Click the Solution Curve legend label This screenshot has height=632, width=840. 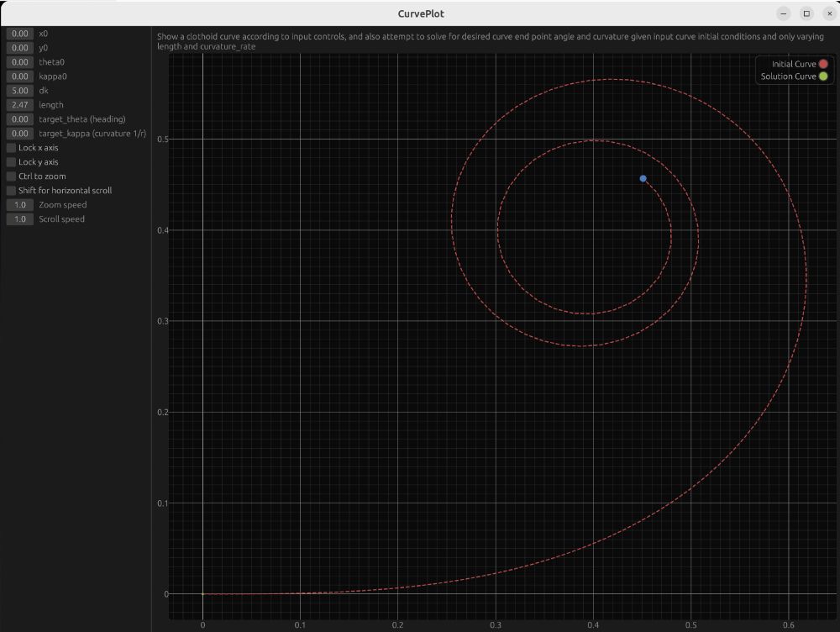coord(788,76)
